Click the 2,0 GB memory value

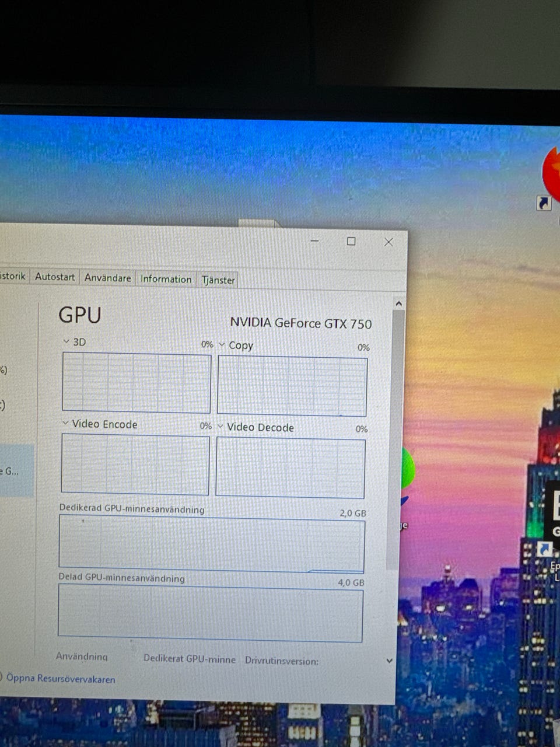(x=353, y=514)
